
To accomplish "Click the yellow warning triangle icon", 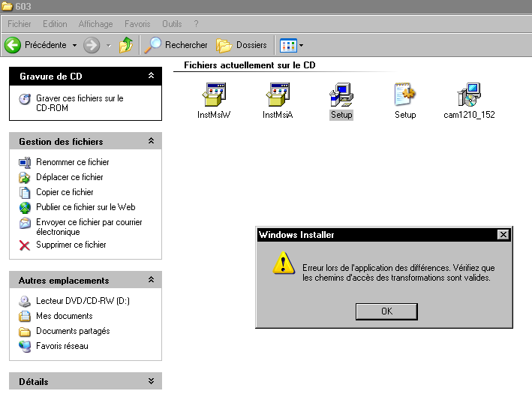I will pos(284,263).
